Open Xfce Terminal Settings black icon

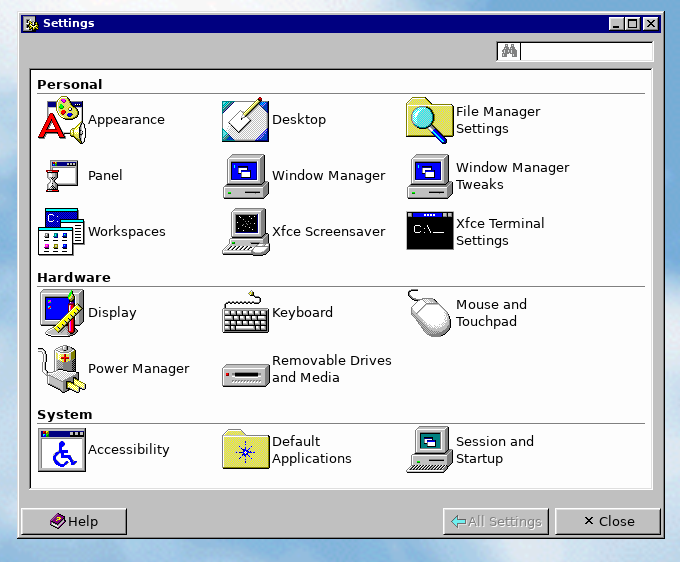[430, 230]
